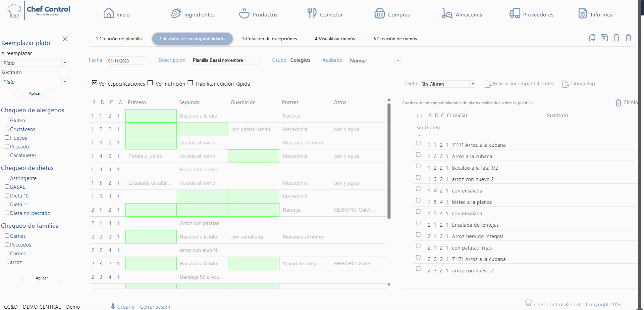The width and height of the screenshot is (644, 310).
Task: Disable the Ver especificaciones checkbox
Action: coord(95,83)
